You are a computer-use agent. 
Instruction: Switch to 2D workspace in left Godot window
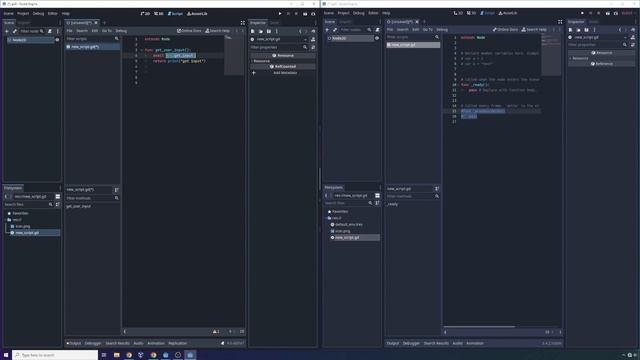[x=145, y=13]
